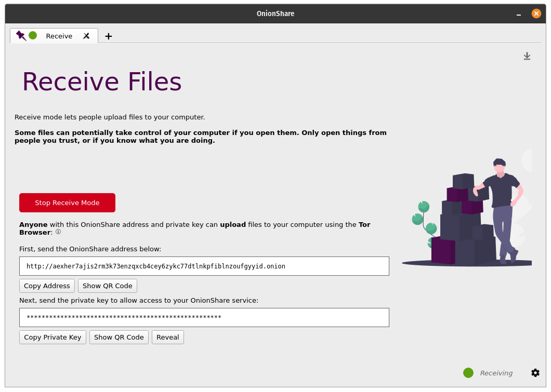Viewport: 551px width, 392px height.
Task: Click the purple pin icon on the tab
Action: pyautogui.click(x=21, y=35)
